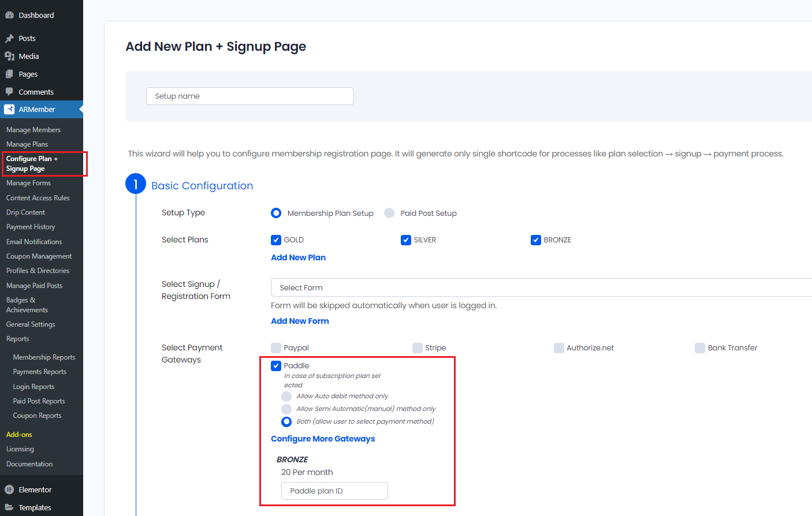Screen dimensions: 812x516
Task: Uncheck the GOLD plan checkbox
Action: [276, 240]
